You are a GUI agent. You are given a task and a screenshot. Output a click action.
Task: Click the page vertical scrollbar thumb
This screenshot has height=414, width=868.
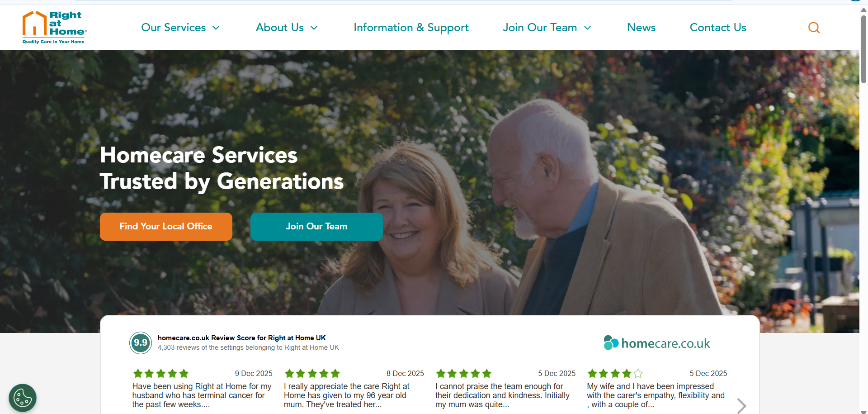[863, 49]
